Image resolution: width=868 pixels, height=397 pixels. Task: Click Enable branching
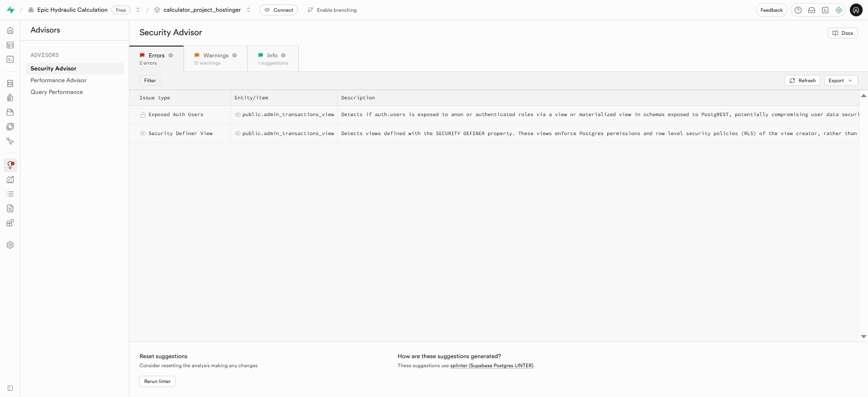[x=332, y=10]
